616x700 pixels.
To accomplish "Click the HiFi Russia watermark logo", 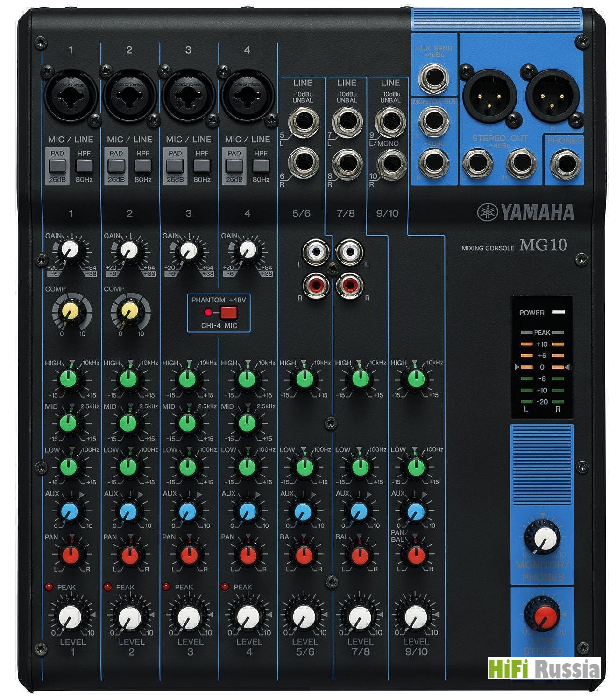I will pyautogui.click(x=544, y=668).
